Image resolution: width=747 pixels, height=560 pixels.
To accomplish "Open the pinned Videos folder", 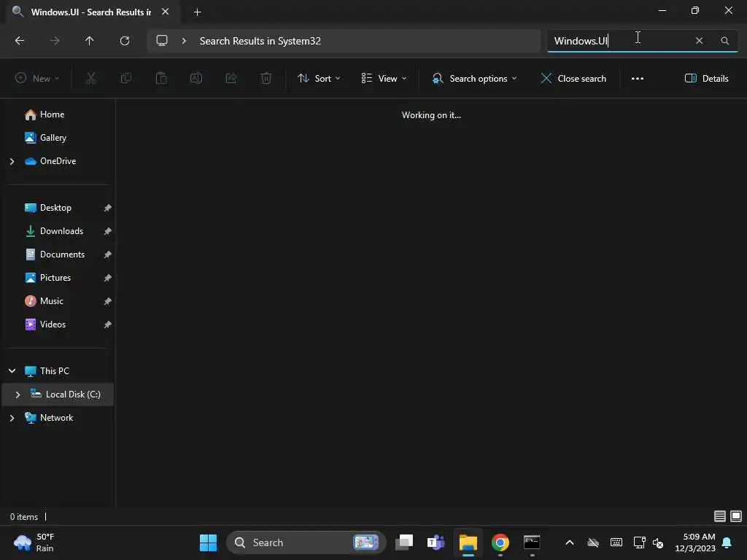I will pyautogui.click(x=53, y=324).
